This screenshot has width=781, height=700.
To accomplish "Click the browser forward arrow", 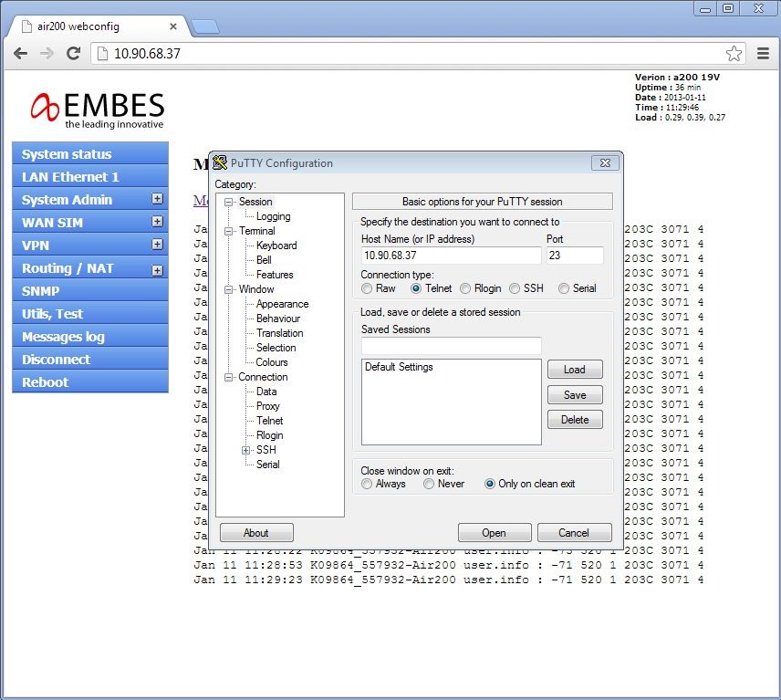I will click(47, 53).
